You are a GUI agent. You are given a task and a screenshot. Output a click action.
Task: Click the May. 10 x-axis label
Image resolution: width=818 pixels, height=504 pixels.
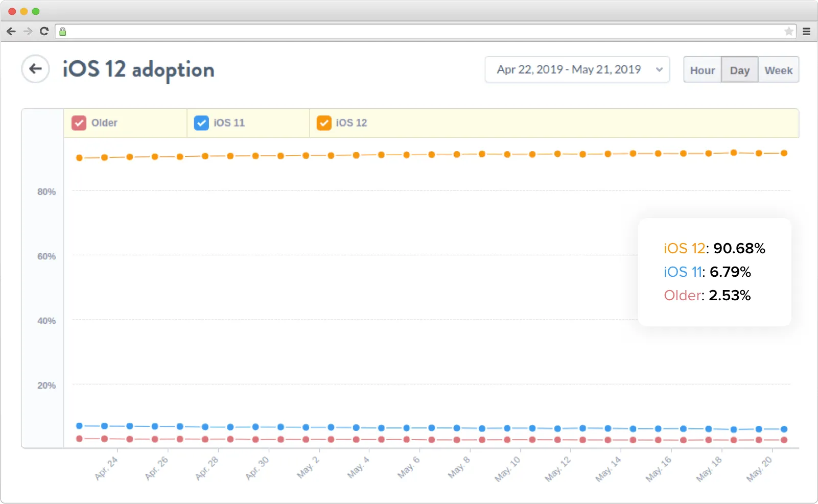click(x=507, y=469)
